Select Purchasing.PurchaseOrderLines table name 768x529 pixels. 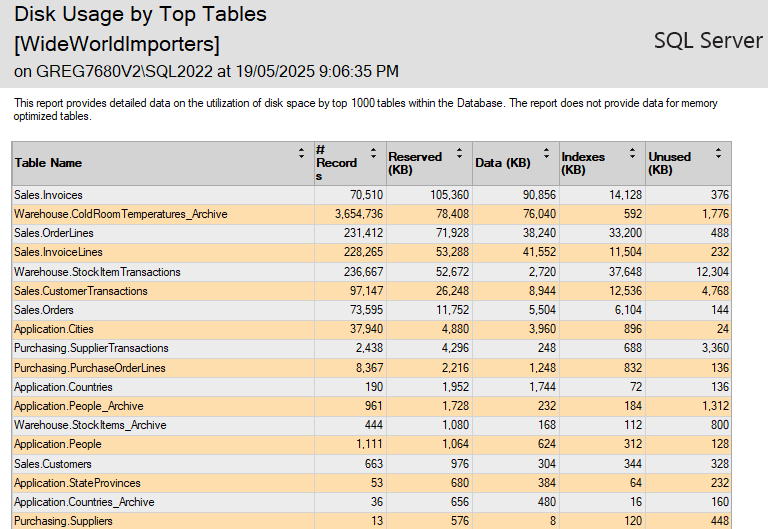click(90, 368)
